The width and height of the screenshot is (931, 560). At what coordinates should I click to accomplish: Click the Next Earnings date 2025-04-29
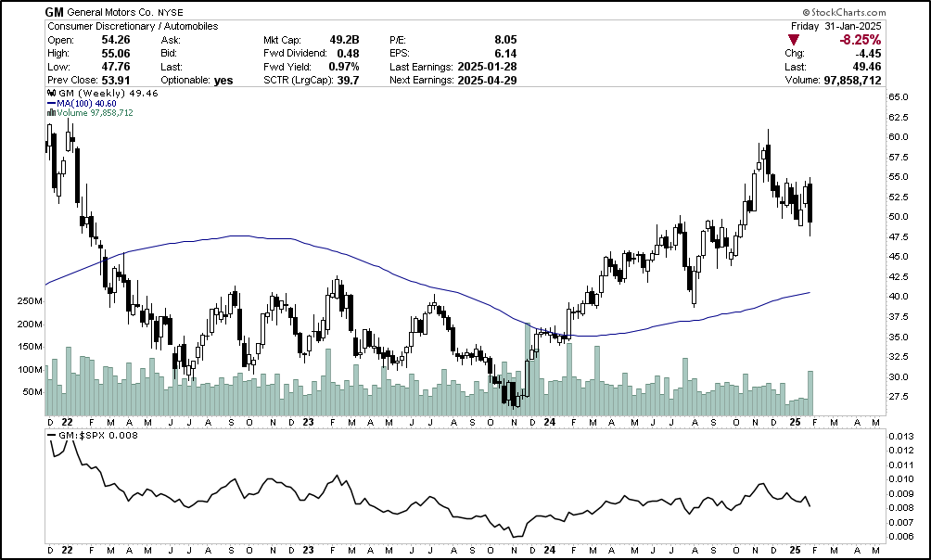tap(487, 80)
